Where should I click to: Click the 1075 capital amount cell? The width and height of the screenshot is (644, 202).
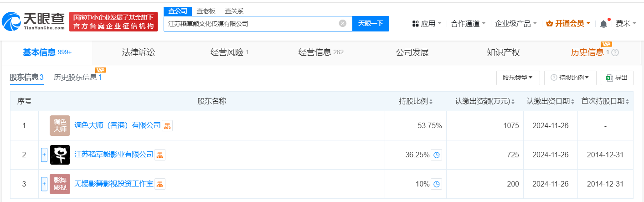tap(485, 126)
